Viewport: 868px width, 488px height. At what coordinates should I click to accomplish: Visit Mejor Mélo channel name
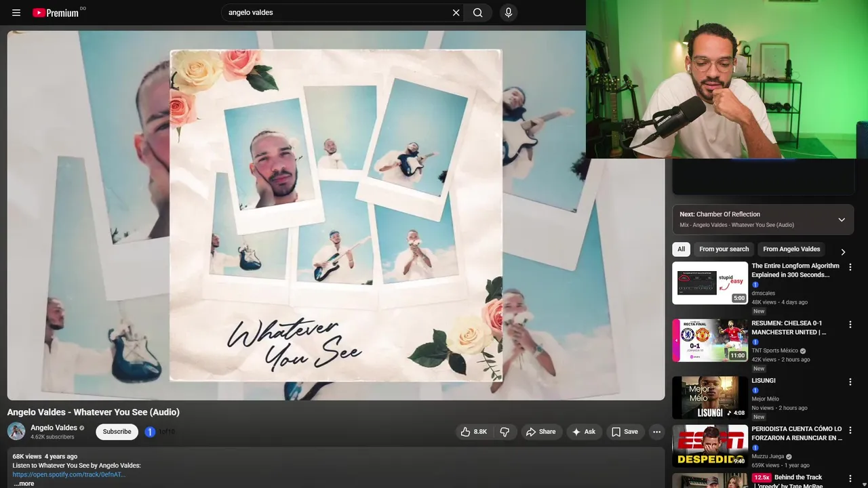(765, 399)
